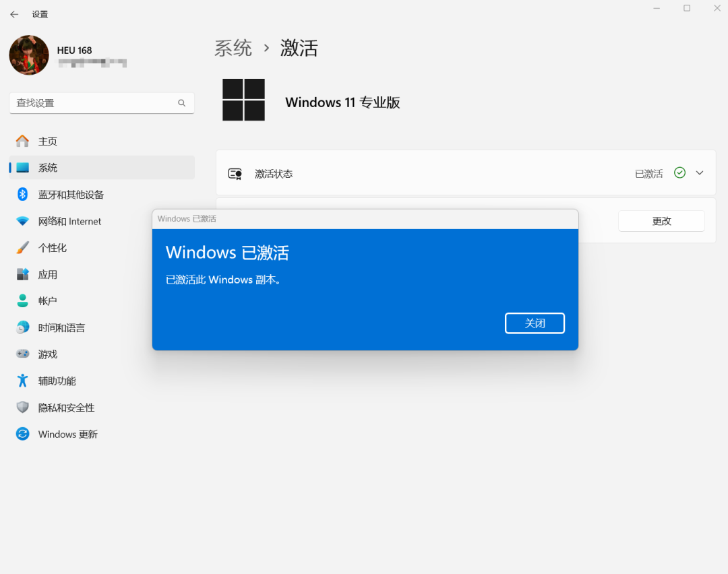Screen dimensions: 728x574
Task: Click 关闭 in the activation dialog
Action: [535, 323]
